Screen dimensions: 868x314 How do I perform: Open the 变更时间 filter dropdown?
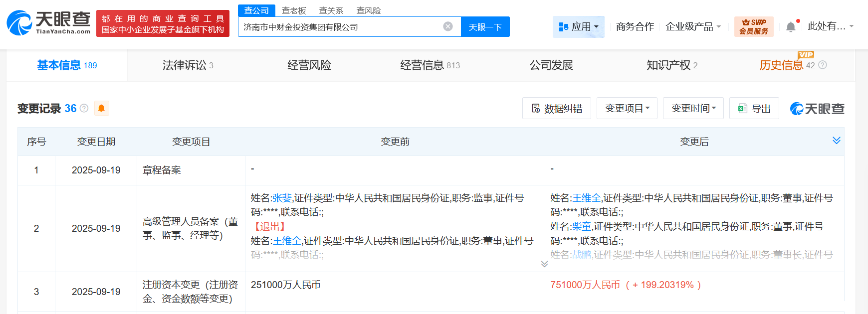693,108
